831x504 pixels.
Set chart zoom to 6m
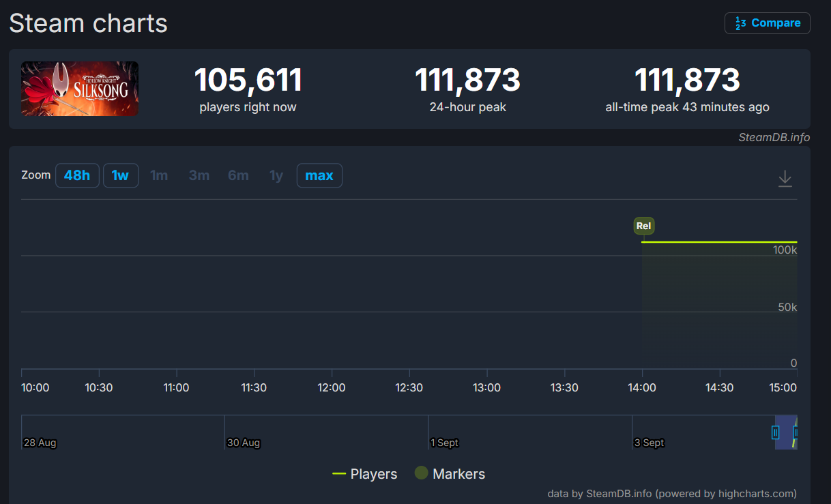[x=238, y=175]
